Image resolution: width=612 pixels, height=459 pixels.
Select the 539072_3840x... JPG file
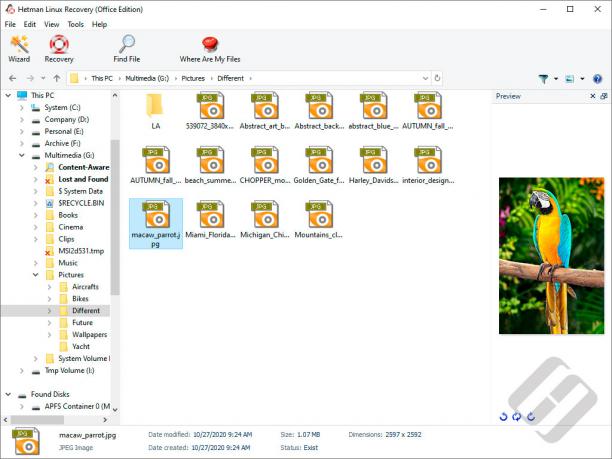point(210,111)
